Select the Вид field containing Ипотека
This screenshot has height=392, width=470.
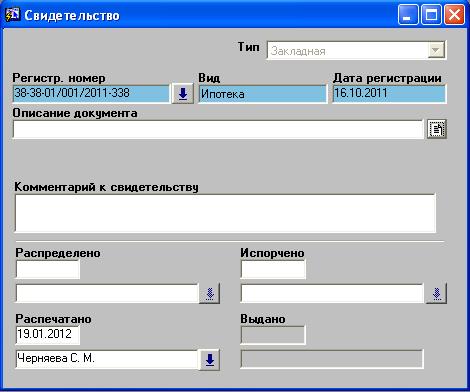pos(263,94)
